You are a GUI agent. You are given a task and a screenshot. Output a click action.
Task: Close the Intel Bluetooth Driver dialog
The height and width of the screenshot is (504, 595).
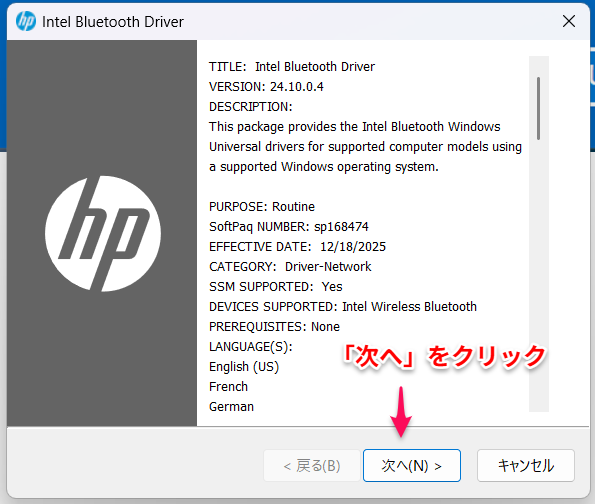point(569,21)
